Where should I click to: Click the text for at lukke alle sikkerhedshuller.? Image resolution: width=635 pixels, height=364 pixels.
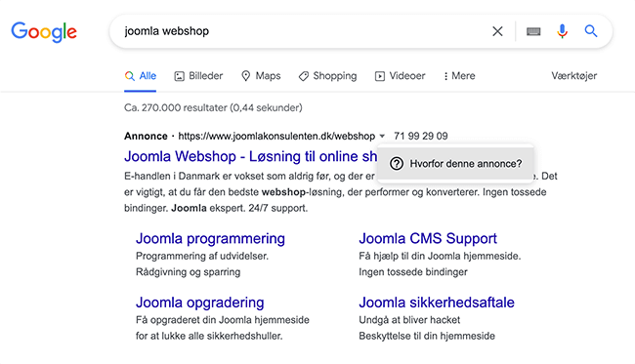tap(209, 336)
